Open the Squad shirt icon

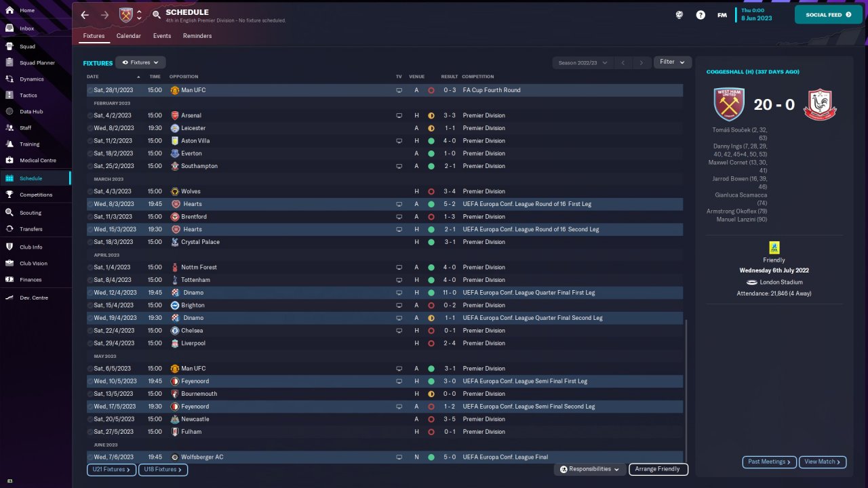tap(9, 47)
